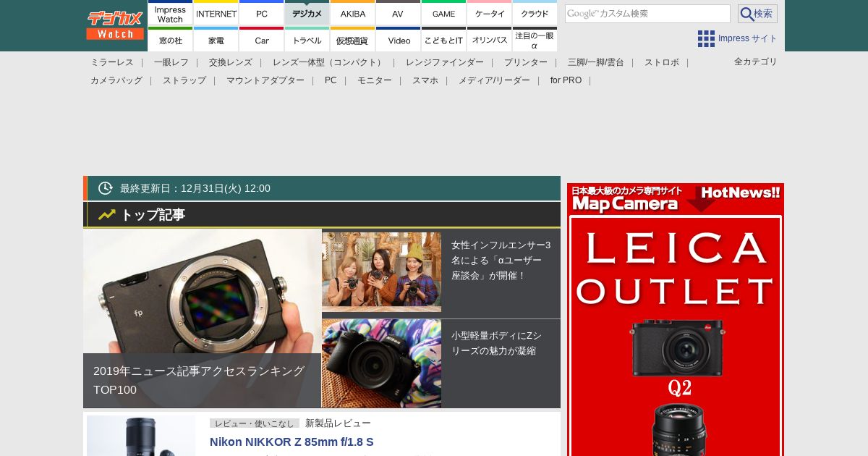Open ストラップ category
Image resolution: width=868 pixels, height=456 pixels.
pos(184,80)
